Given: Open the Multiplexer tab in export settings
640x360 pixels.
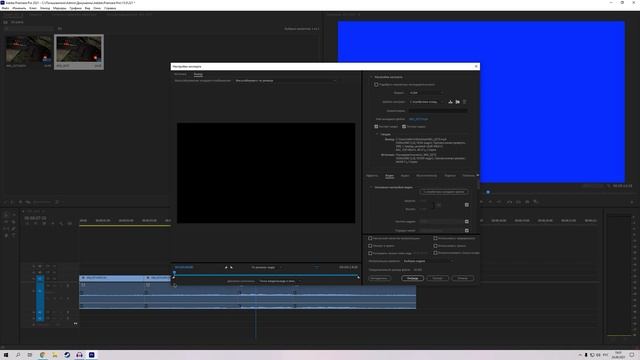Looking at the screenshot, I should coord(426,176).
